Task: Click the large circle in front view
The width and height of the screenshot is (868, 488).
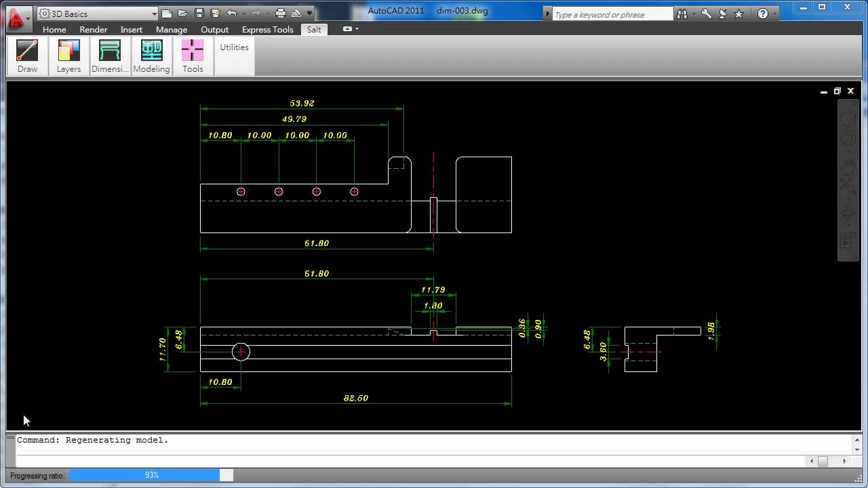Action: pyautogui.click(x=241, y=352)
